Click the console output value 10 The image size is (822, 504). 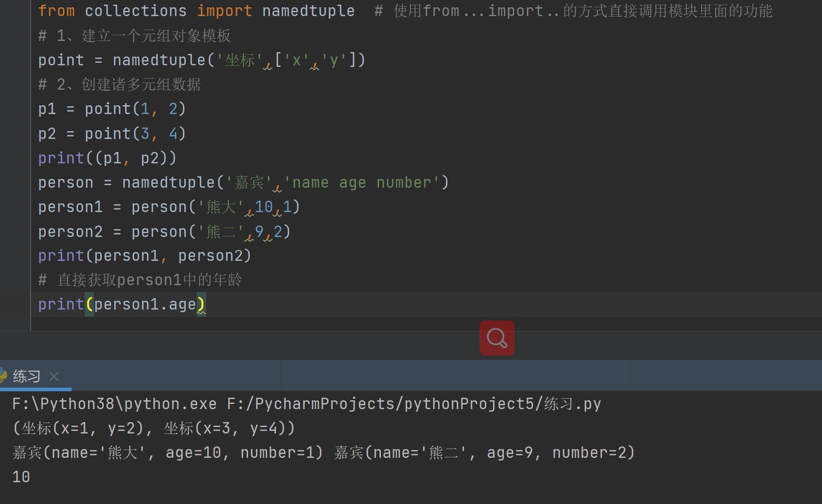[21, 477]
